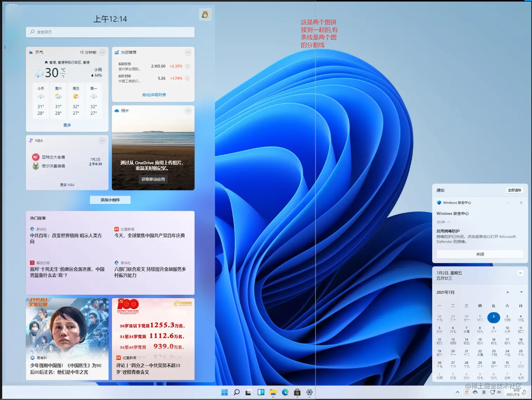
Task: Open the Weather widget cloud header icon
Action: pos(31,52)
